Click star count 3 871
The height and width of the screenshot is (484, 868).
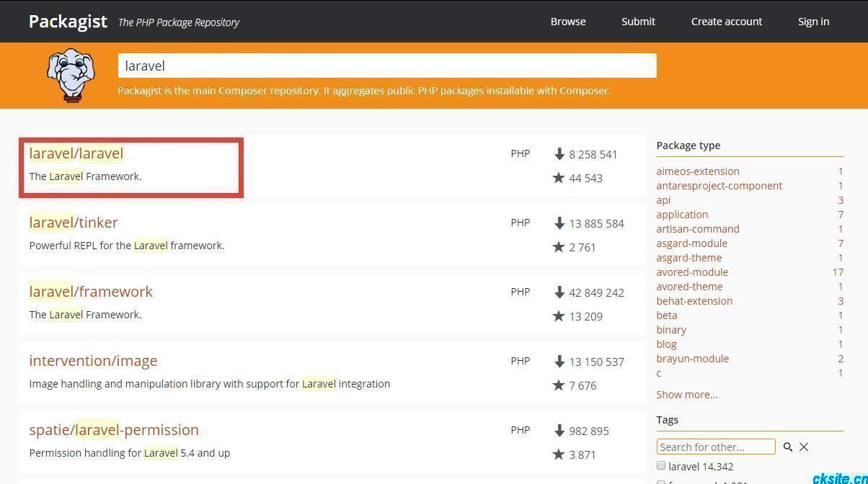[x=583, y=454]
